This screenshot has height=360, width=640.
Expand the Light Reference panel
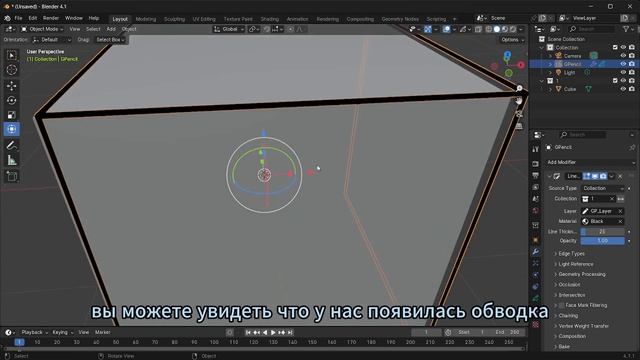pyautogui.click(x=576, y=264)
